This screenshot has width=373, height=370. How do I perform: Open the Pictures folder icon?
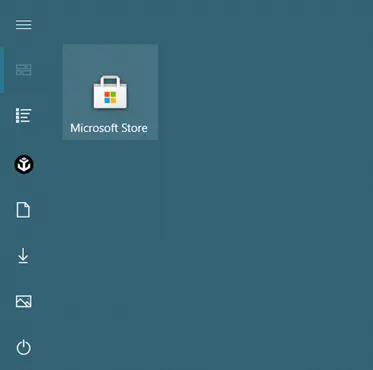[24, 301]
